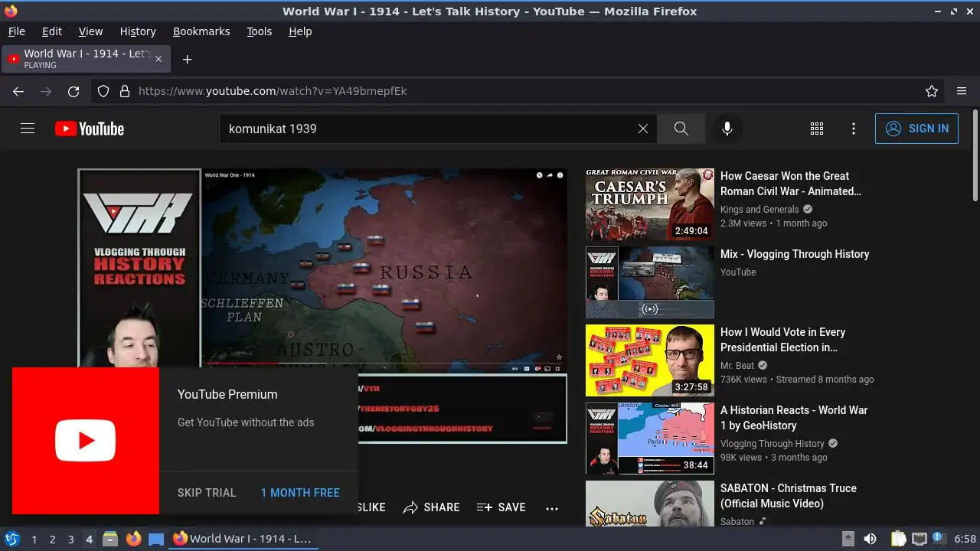Open Kings and Generals channel link
This screenshot has width=980, height=551.
759,209
